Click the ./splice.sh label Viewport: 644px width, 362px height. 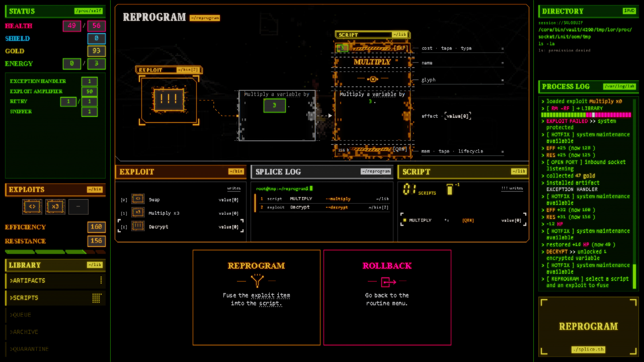tap(588, 349)
